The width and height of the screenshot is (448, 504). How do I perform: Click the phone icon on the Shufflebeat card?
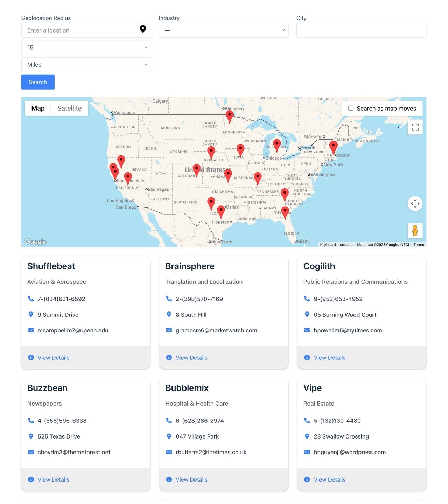[30, 299]
